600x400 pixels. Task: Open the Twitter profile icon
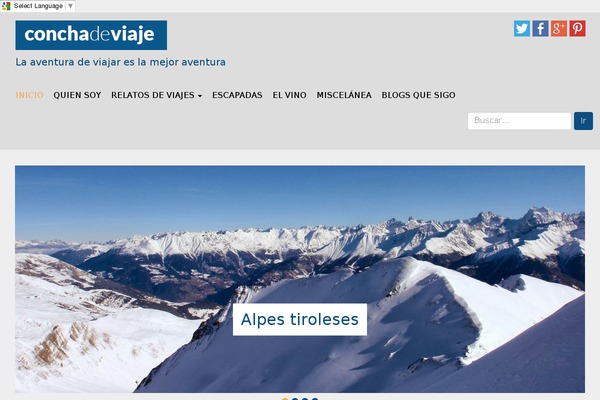(x=522, y=29)
